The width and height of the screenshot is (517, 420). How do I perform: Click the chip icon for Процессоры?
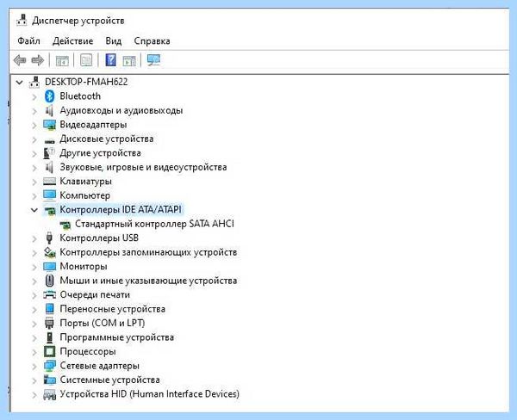[49, 351]
